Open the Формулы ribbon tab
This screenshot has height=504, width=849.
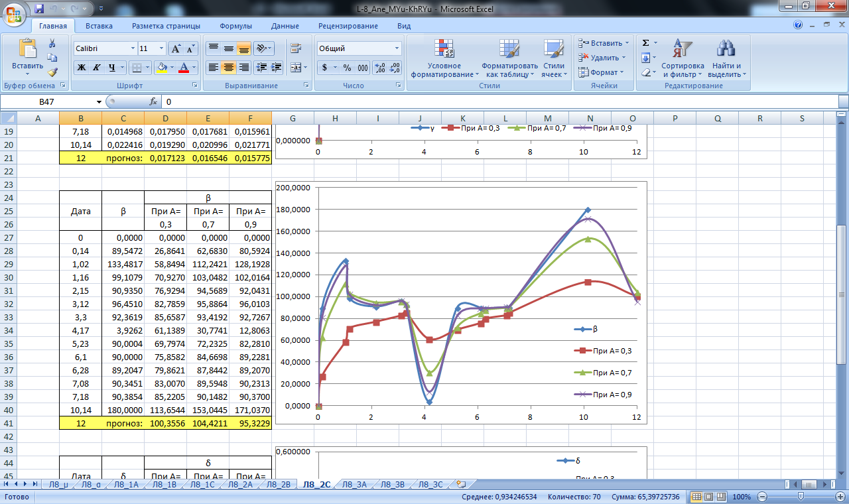(x=235, y=26)
